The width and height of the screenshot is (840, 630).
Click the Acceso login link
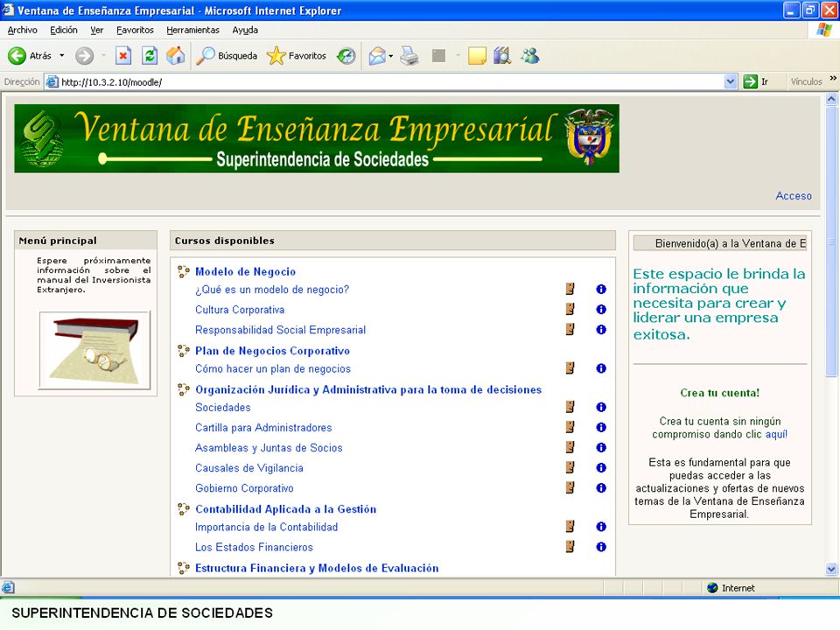pyautogui.click(x=794, y=196)
